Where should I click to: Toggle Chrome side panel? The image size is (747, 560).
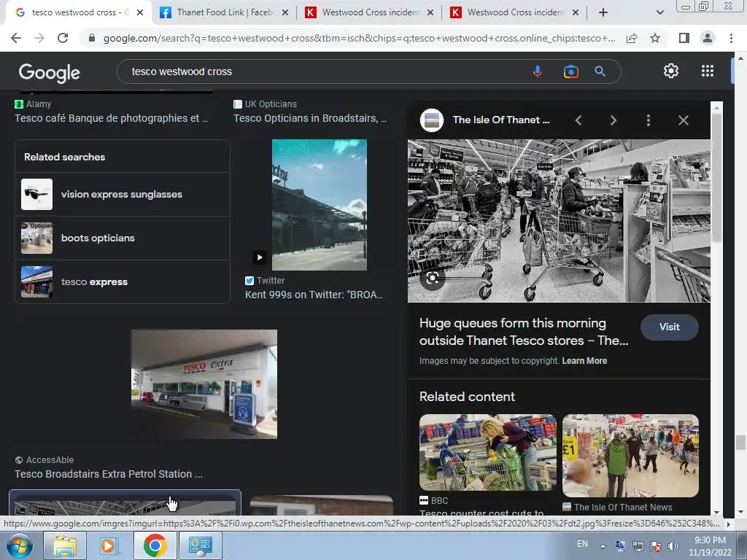tap(684, 38)
